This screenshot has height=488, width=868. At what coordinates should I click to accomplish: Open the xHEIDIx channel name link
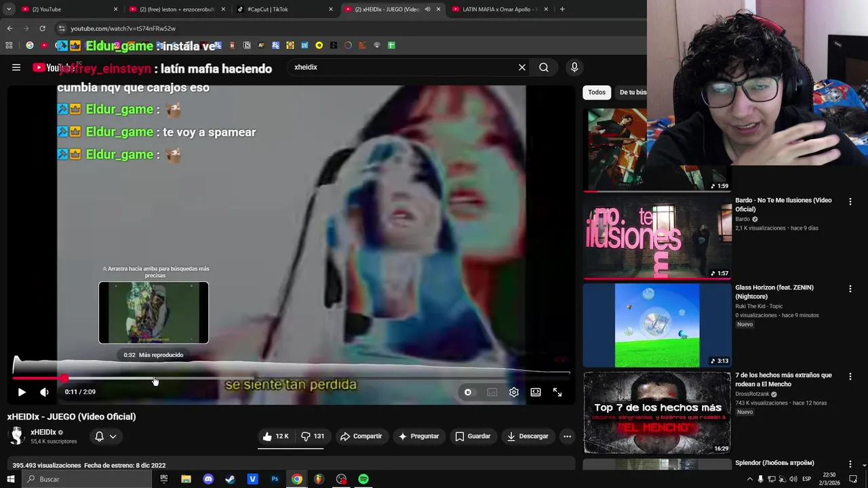(43, 432)
